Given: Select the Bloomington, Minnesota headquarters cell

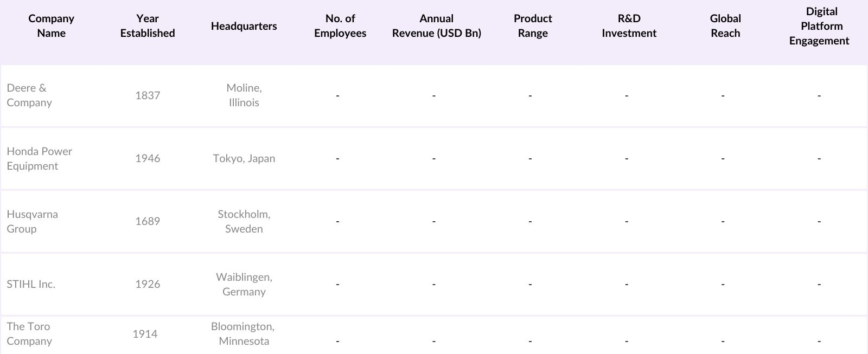Looking at the screenshot, I should [x=242, y=334].
